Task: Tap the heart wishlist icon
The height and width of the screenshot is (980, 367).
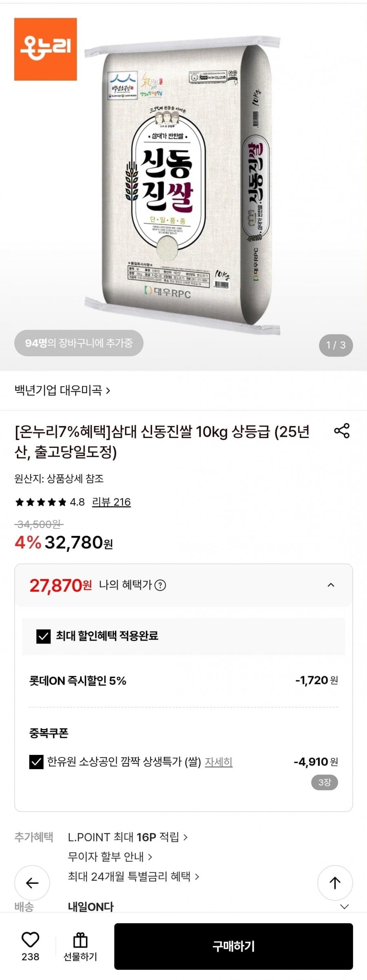Action: pyautogui.click(x=30, y=940)
